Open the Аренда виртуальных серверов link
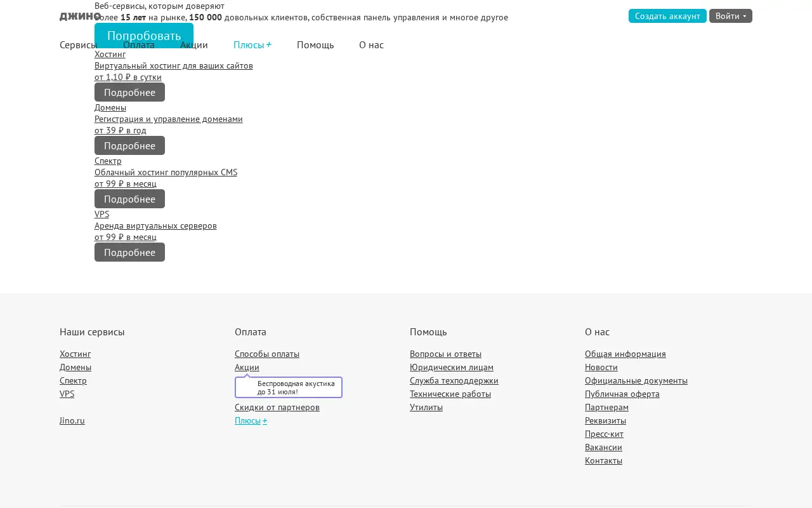 tap(155, 225)
